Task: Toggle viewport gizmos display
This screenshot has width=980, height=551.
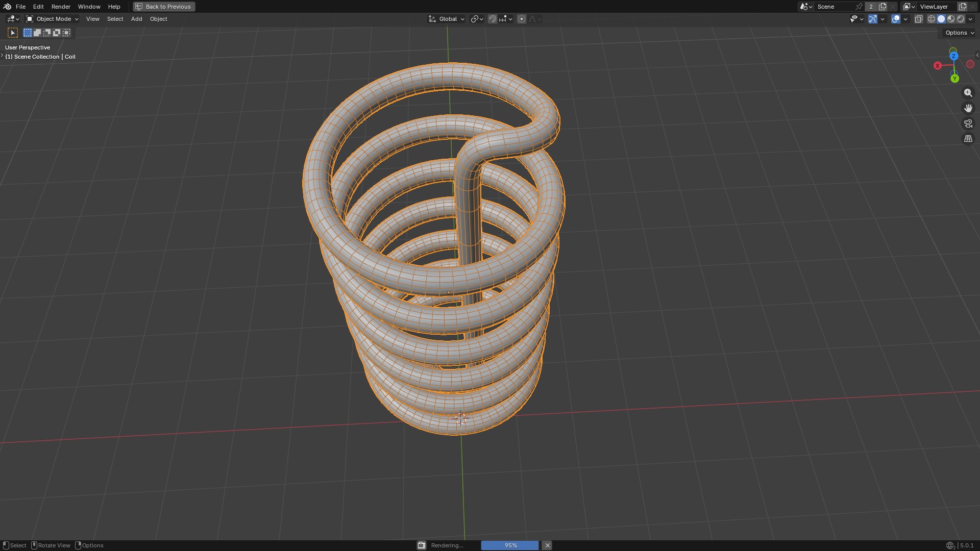Action: pyautogui.click(x=873, y=19)
